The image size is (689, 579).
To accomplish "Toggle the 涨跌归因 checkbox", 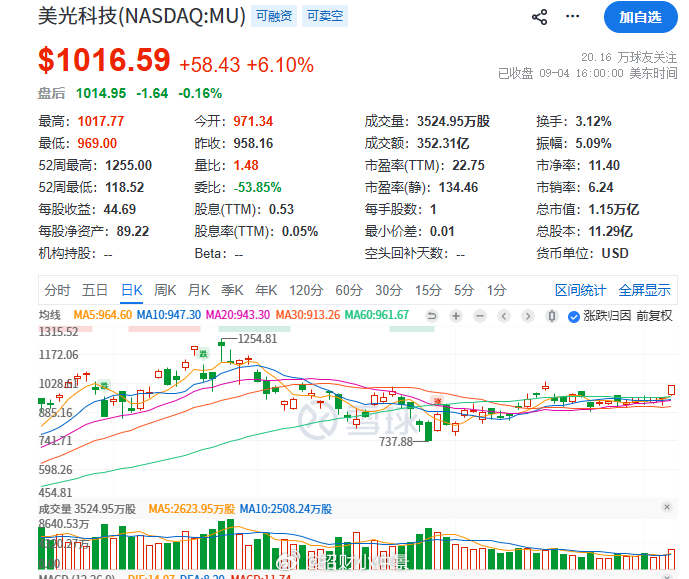I will tap(573, 316).
